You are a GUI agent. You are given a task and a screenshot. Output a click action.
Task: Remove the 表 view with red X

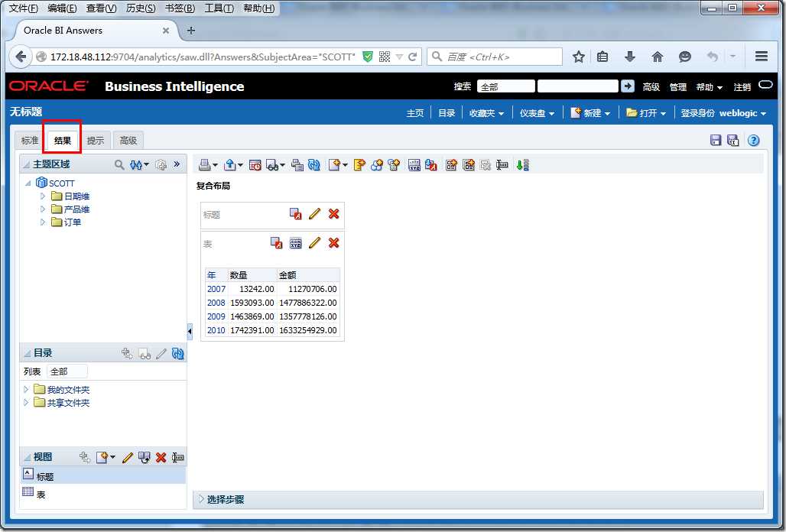(x=334, y=243)
